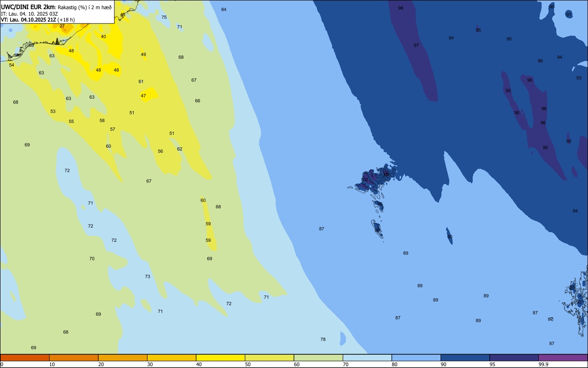Click the humidity value 54 near the coast
588x368 pixels.
(x=11, y=65)
